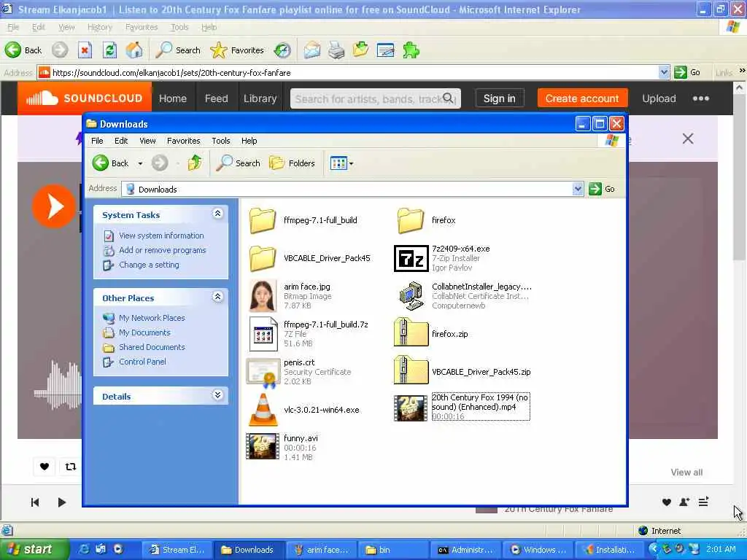747x560 pixels.
Task: Open My Documents from Other Places
Action: coord(145,332)
